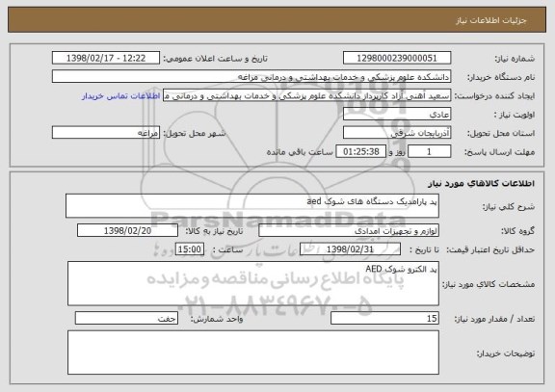Select the remaining time field 01:25:38
Image resolution: width=555 pixels, height=392 pixels.
coord(360,151)
